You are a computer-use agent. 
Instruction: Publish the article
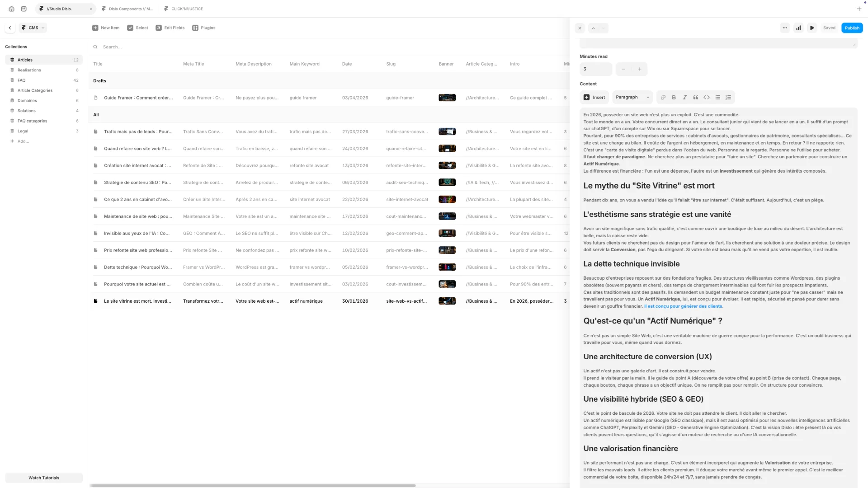[852, 28]
